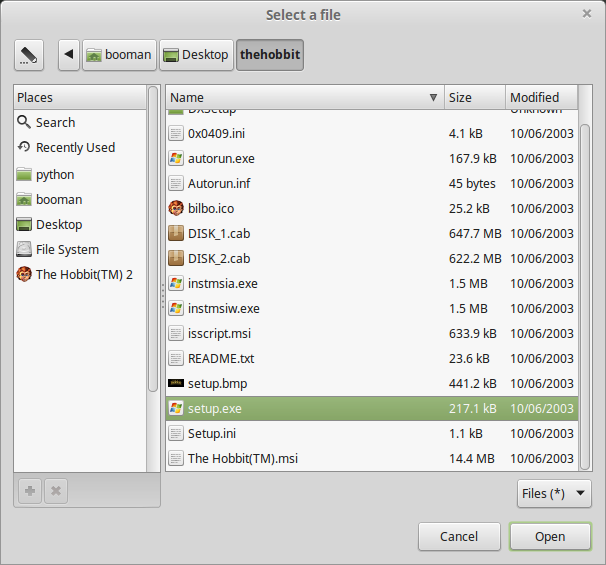The image size is (606, 565).
Task: Click the Places panel scrollbar
Action: click(x=153, y=239)
